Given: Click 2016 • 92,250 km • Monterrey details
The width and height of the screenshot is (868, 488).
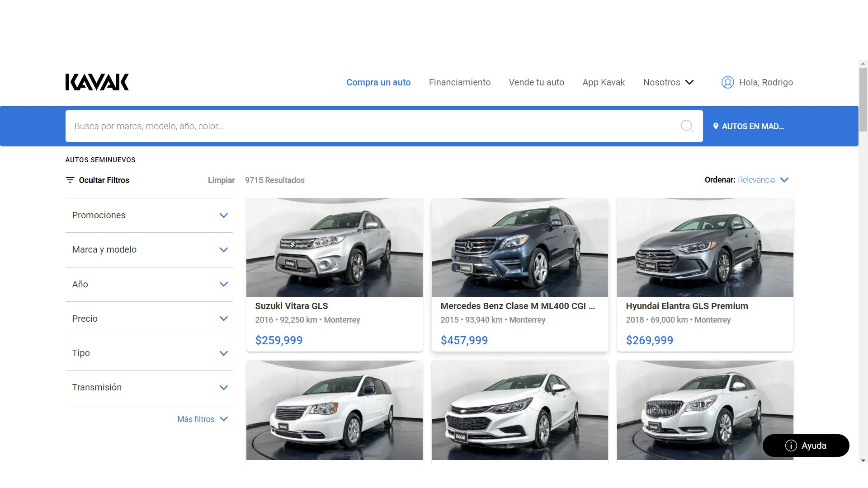Looking at the screenshot, I should click(307, 320).
